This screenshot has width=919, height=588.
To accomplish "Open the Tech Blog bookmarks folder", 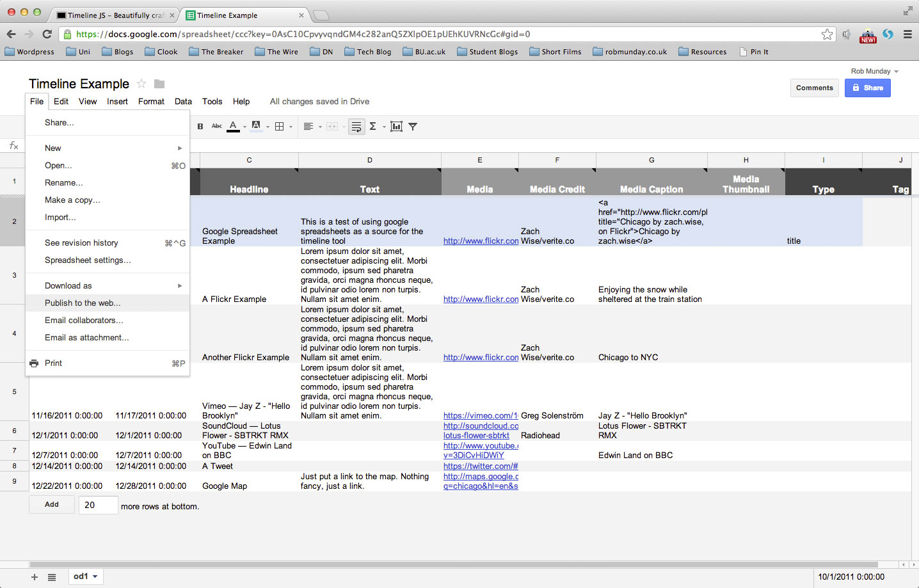I will (368, 52).
